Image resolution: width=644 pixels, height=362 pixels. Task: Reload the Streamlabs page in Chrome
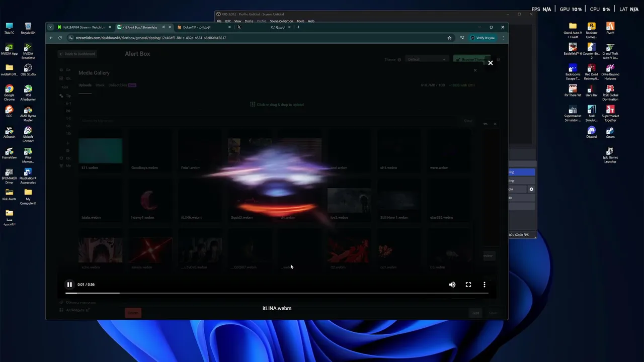pyautogui.click(x=60, y=38)
